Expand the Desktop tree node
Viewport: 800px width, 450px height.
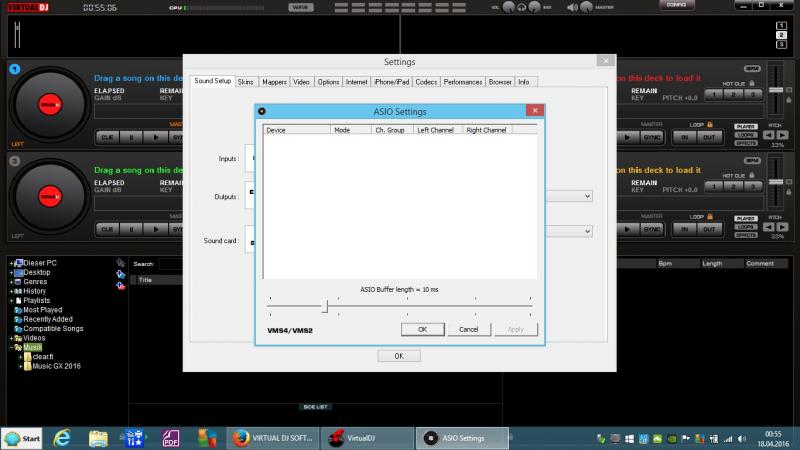coord(11,272)
